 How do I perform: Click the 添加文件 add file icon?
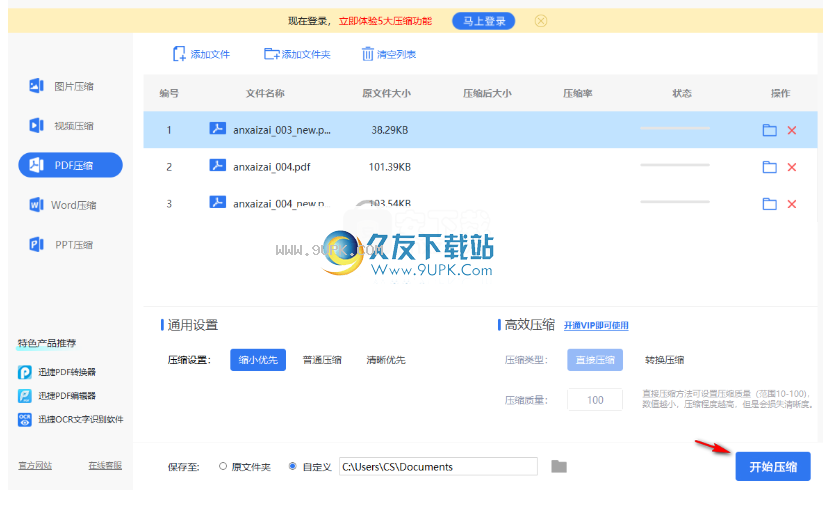(179, 54)
